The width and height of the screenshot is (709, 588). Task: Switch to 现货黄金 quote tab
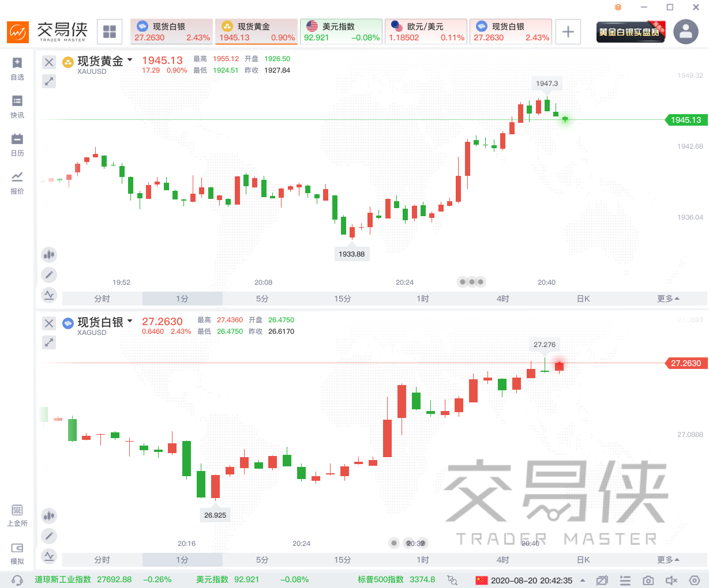coord(256,32)
